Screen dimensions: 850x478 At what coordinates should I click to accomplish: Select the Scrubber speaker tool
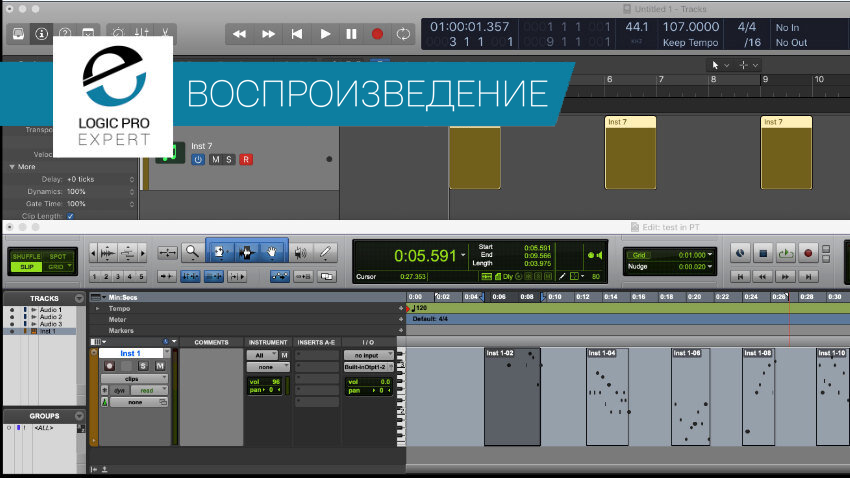click(300, 253)
